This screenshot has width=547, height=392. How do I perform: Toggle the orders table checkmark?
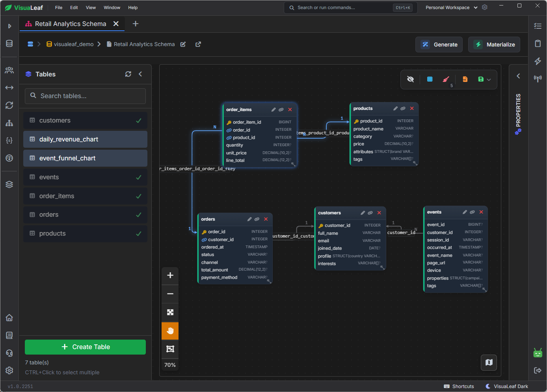click(139, 215)
